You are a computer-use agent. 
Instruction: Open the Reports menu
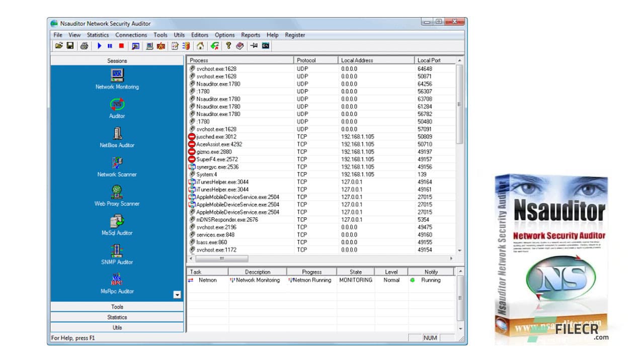tap(250, 35)
